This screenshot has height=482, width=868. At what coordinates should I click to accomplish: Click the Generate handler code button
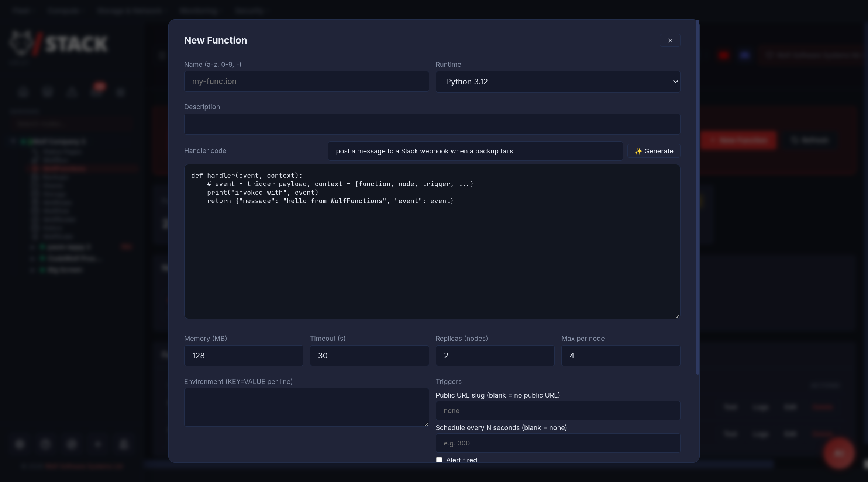pos(654,151)
